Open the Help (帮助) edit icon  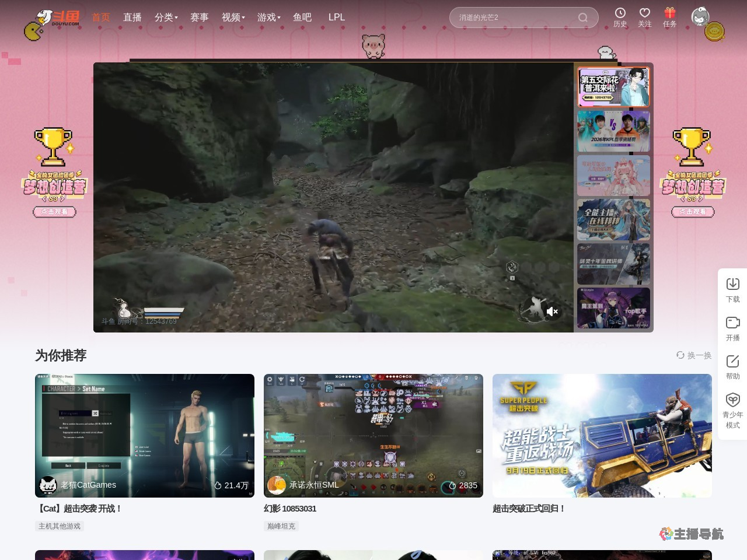[x=732, y=361]
